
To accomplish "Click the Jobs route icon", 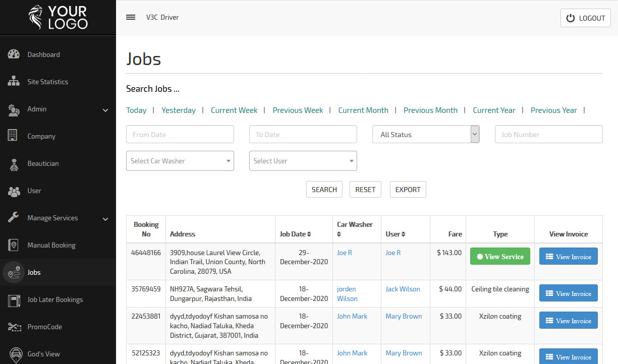I will 14,272.
